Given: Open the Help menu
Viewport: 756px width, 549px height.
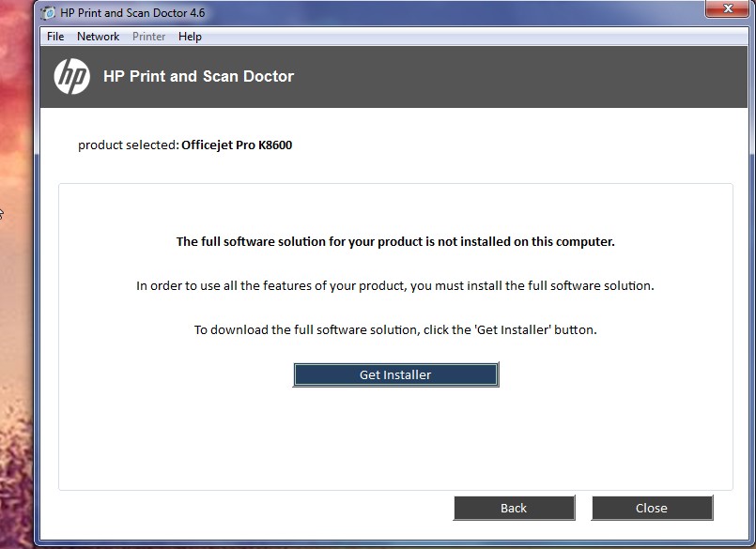Looking at the screenshot, I should 190,37.
